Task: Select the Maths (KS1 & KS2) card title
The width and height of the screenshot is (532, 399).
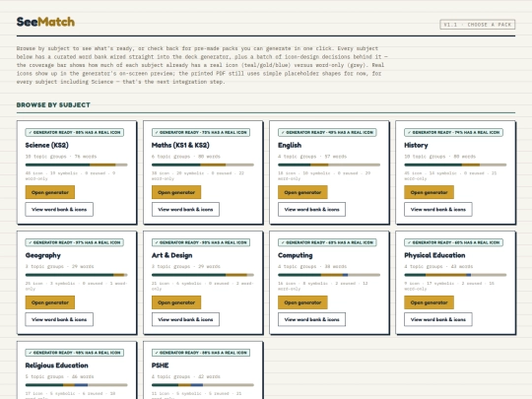Action: click(x=180, y=145)
